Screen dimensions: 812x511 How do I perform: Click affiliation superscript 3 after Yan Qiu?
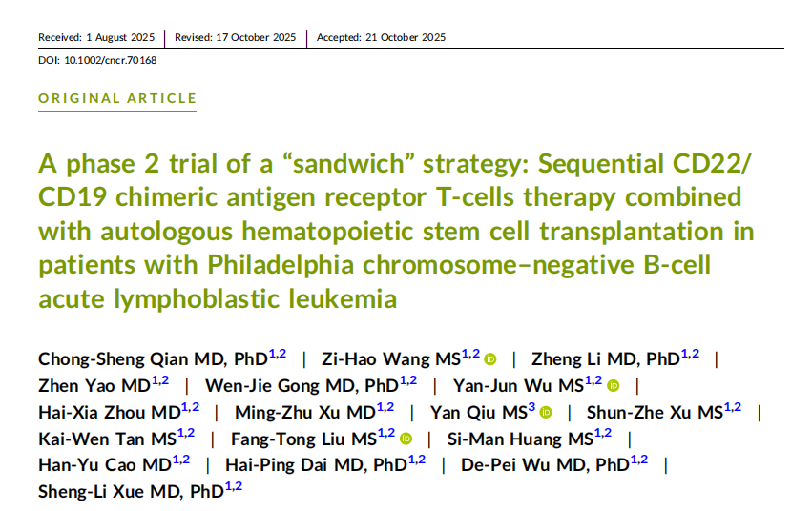tap(531, 407)
